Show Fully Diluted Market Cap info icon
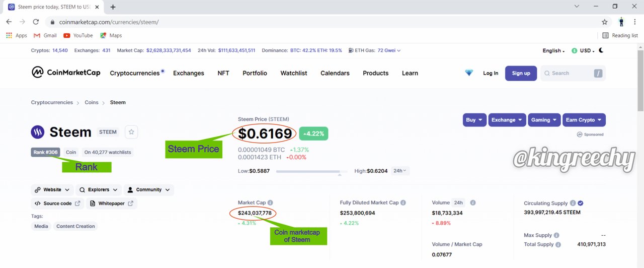Screen dimensions: 644x268 click(403, 203)
